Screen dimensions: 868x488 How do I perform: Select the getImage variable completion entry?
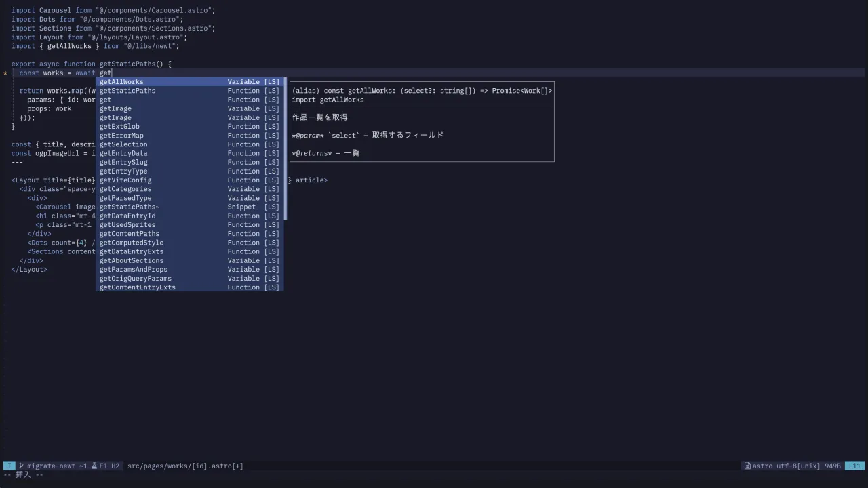pyautogui.click(x=115, y=108)
